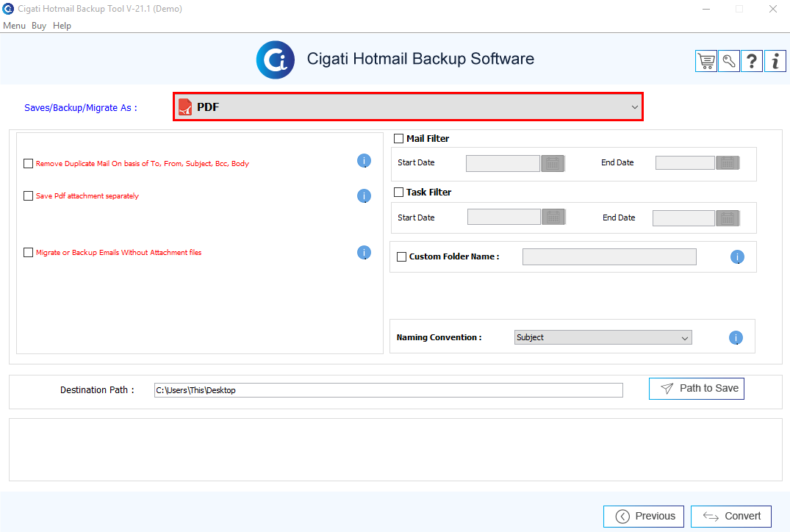The width and height of the screenshot is (790, 532).
Task: Show info for Remove Duplicate Mail option
Action: pyautogui.click(x=364, y=161)
